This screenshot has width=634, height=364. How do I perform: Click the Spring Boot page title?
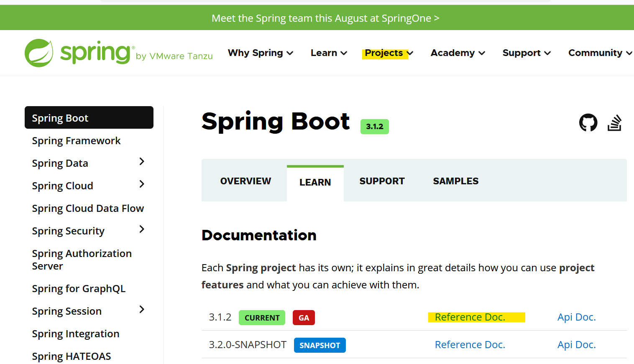pos(276,122)
